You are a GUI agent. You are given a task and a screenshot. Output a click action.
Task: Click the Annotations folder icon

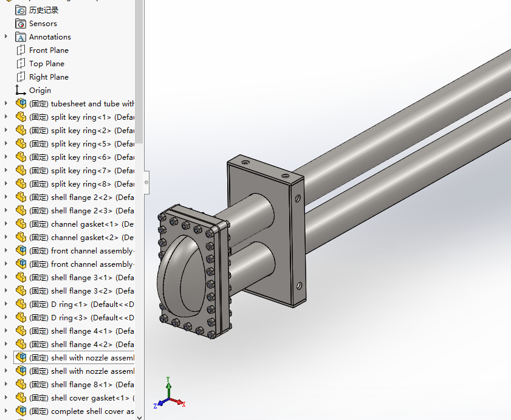point(21,37)
